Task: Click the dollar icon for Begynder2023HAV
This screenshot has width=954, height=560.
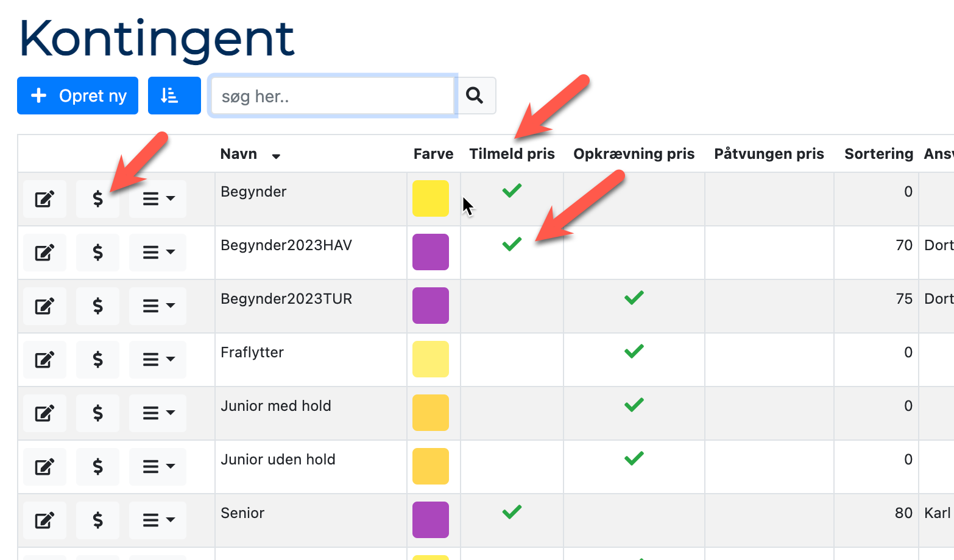Action: [x=97, y=253]
